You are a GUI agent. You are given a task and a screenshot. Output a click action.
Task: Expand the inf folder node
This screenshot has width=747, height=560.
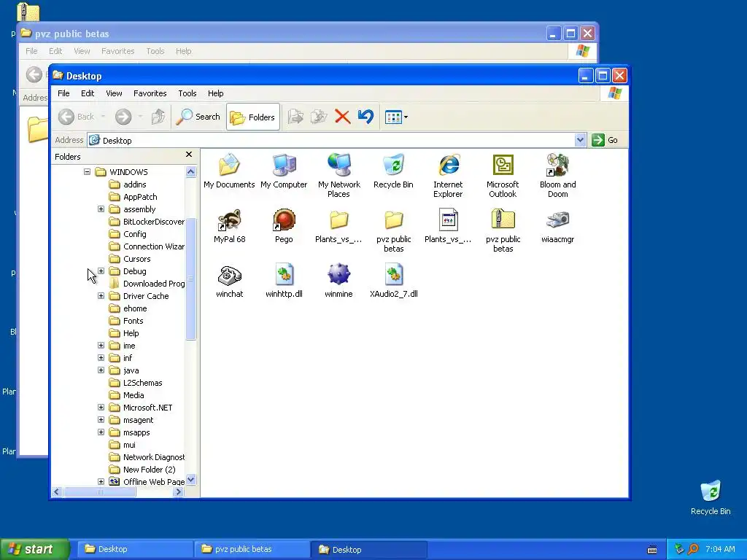pyautogui.click(x=101, y=357)
